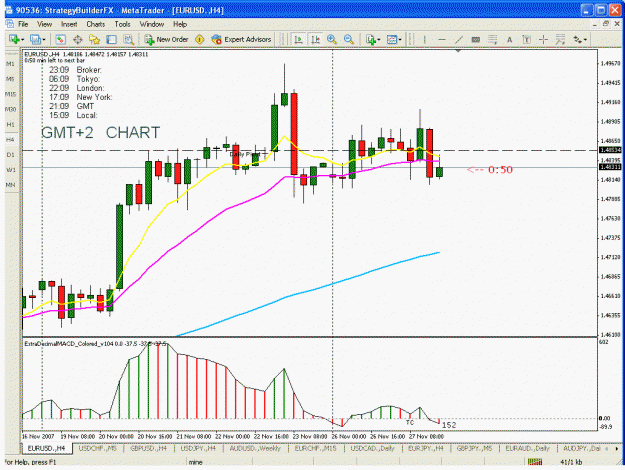Select the channel tool beside the crosshair
625x470 pixels.
click(x=560, y=39)
